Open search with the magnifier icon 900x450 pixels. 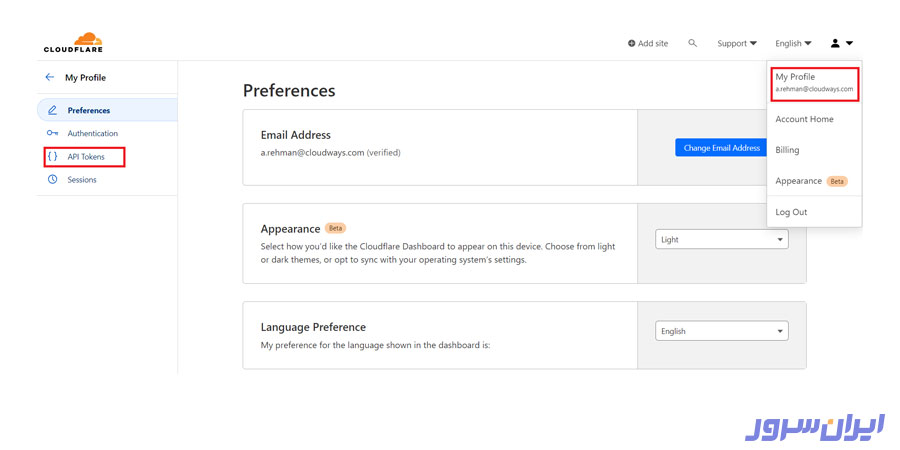click(692, 43)
